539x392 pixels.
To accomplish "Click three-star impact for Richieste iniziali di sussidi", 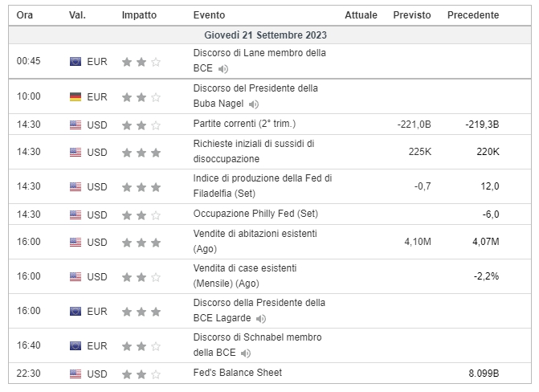I will point(141,153).
